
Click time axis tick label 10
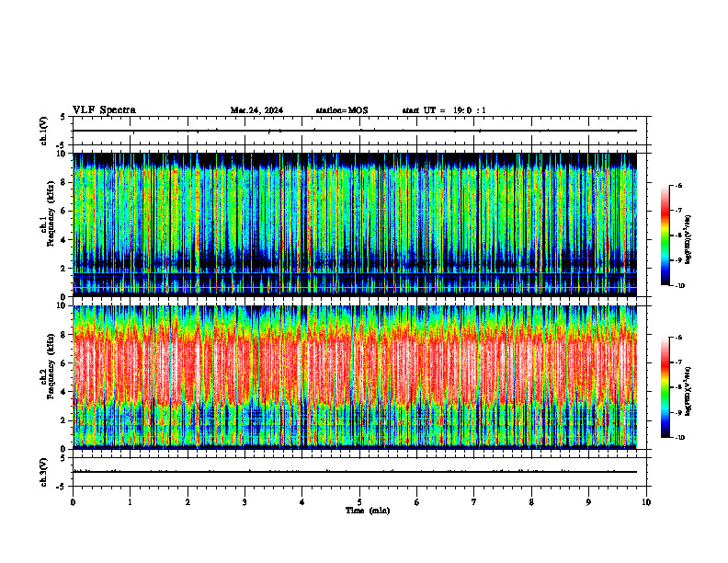click(646, 502)
